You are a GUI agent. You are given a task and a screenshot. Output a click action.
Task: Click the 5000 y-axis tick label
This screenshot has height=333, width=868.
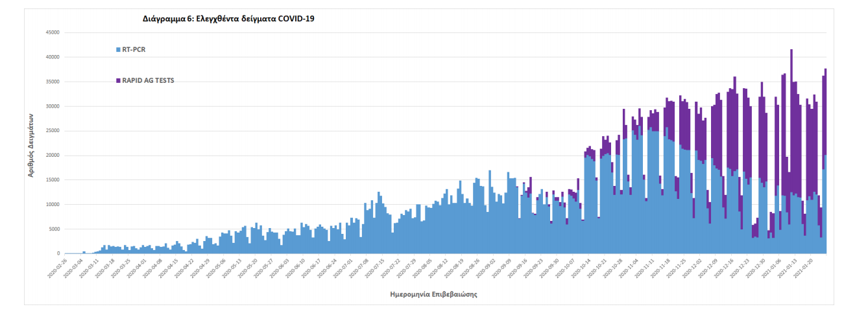[x=53, y=229]
